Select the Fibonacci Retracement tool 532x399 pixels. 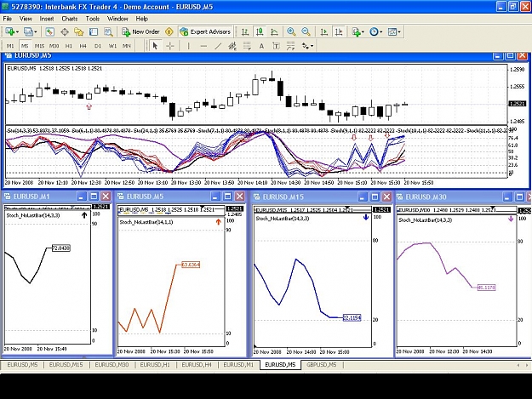click(x=247, y=46)
